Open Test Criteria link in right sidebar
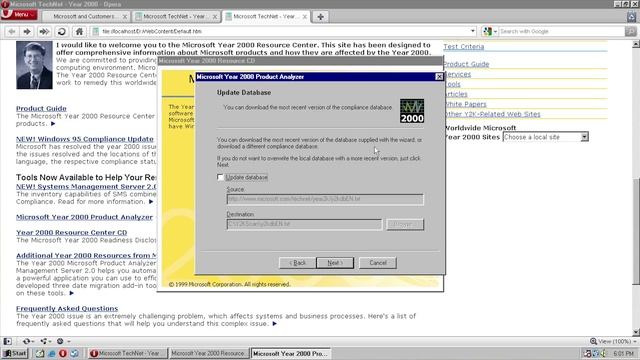Screen dimensions: 640x360 pos(464,47)
